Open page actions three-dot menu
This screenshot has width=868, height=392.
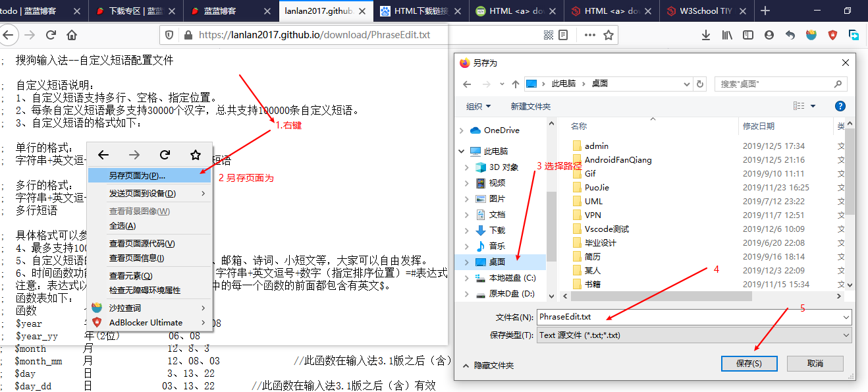589,35
